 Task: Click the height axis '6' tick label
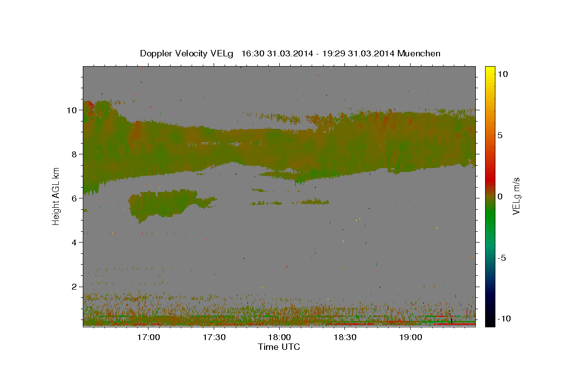point(75,198)
